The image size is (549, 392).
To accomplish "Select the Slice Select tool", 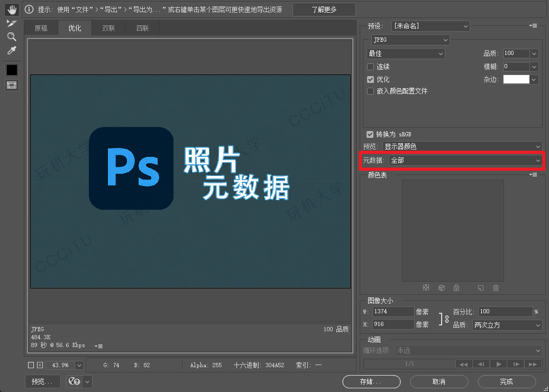I will click(x=12, y=23).
